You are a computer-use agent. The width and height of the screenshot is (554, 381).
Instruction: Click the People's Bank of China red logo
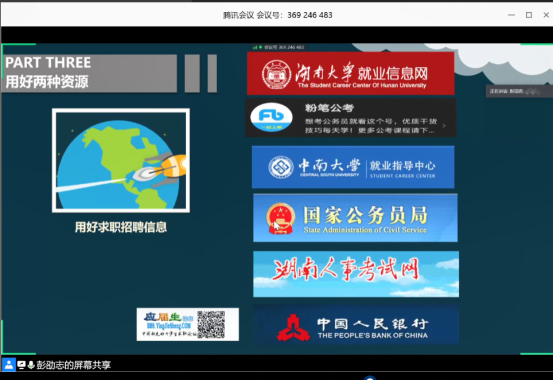point(293,328)
